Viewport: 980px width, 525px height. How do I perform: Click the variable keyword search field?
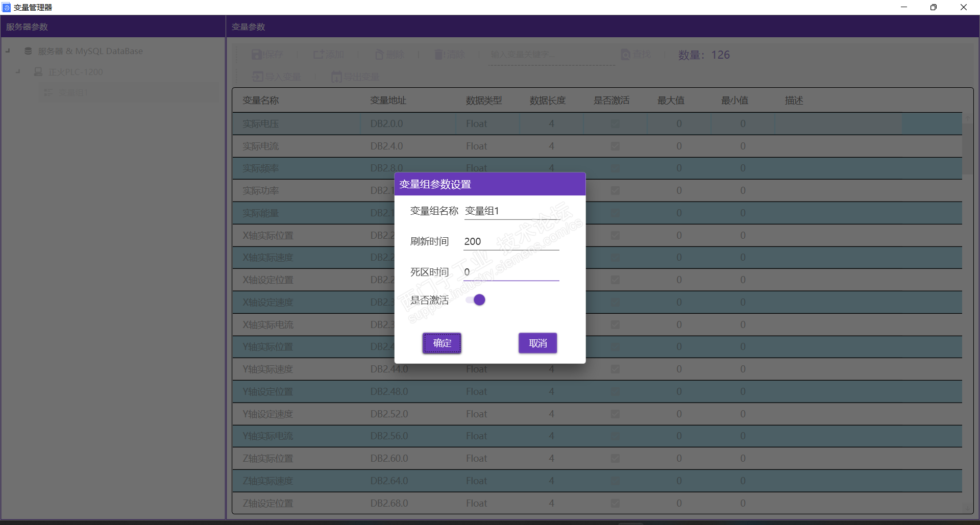coord(551,55)
